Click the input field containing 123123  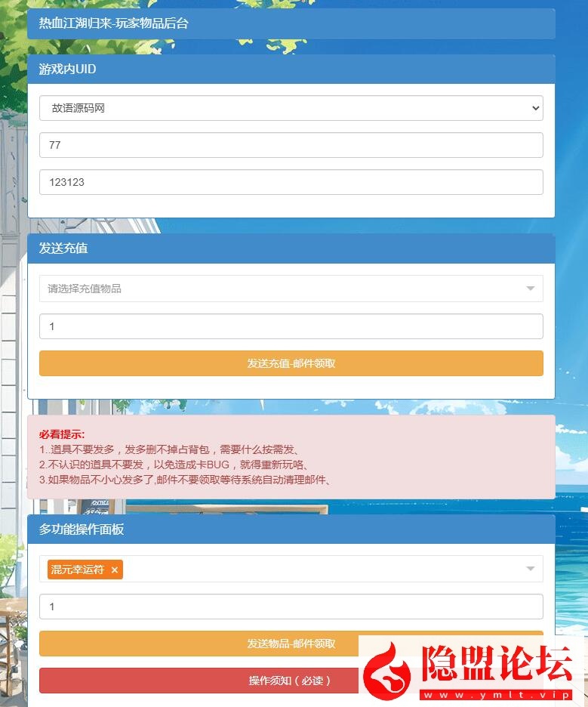point(291,182)
